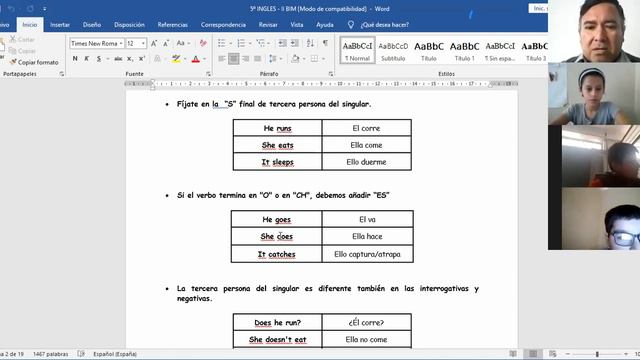Toggle italic (K) formatting
640x360 pixels.
click(x=87, y=59)
